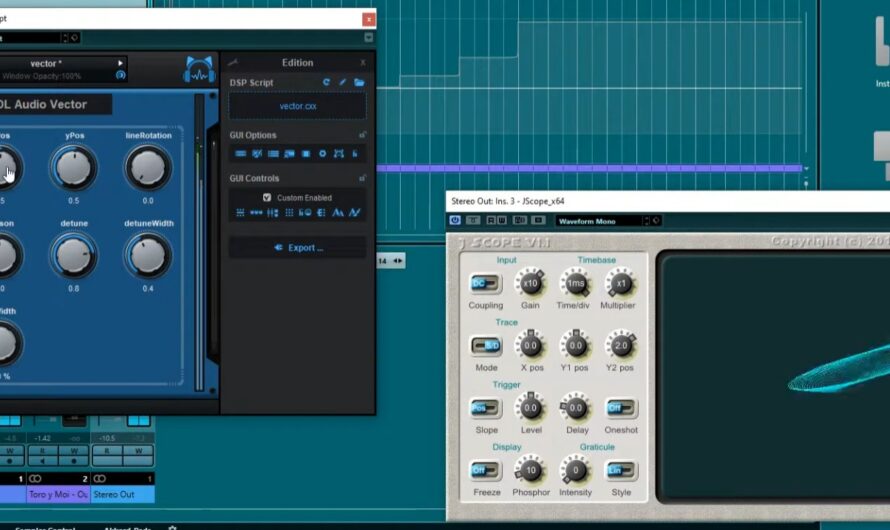This screenshot has height=530, width=890.
Task: Click the pencil edit script icon
Action: (343, 82)
